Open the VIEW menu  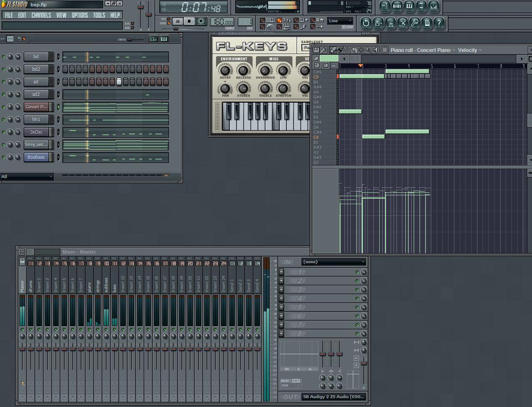pyautogui.click(x=61, y=15)
